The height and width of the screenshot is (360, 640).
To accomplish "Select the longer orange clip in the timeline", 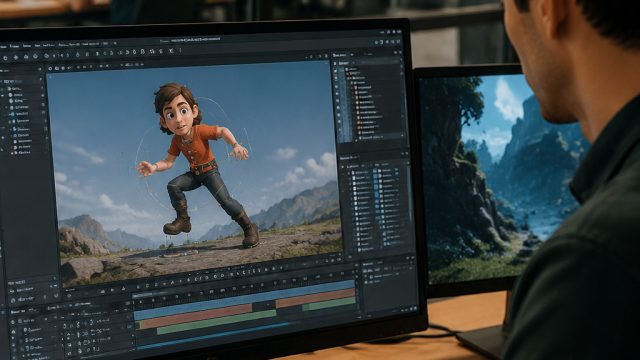I will coord(195,316).
